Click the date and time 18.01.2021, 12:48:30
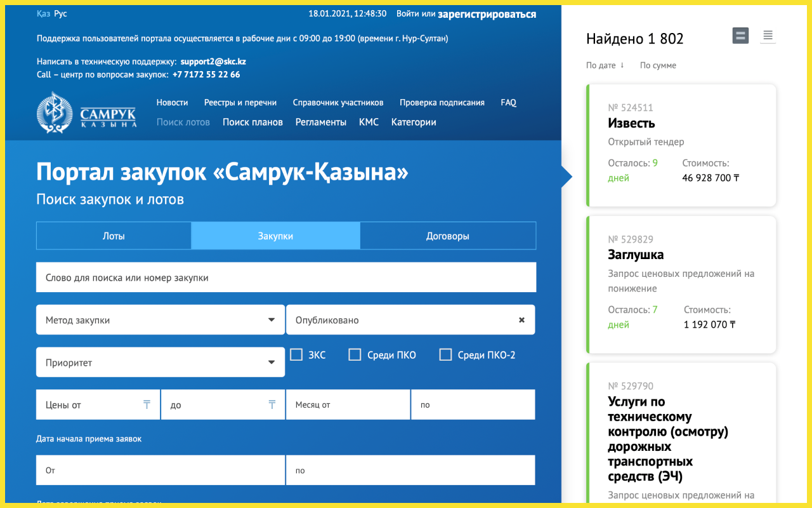812x508 pixels. click(347, 13)
